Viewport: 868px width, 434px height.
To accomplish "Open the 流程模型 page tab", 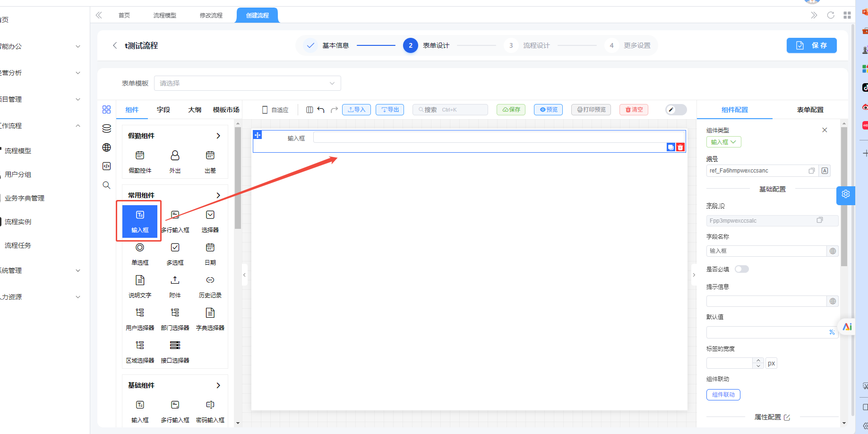I will 165,16.
